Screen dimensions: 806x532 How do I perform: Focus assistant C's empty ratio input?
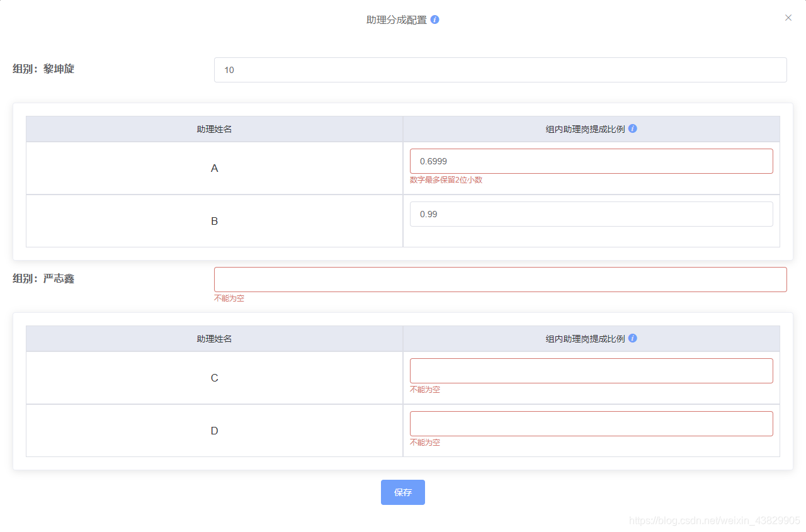tap(591, 371)
